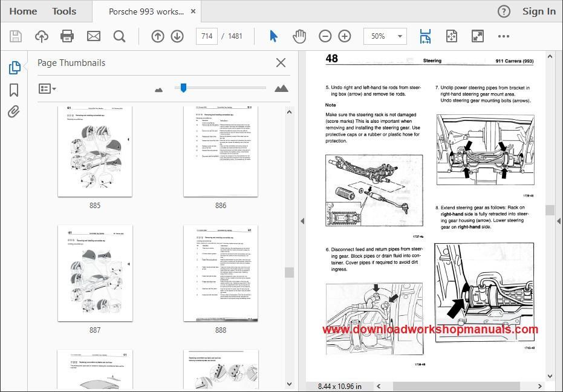The height and width of the screenshot is (392, 563).
Task: Open thumbnail options dropdown menu
Action: tap(47, 89)
